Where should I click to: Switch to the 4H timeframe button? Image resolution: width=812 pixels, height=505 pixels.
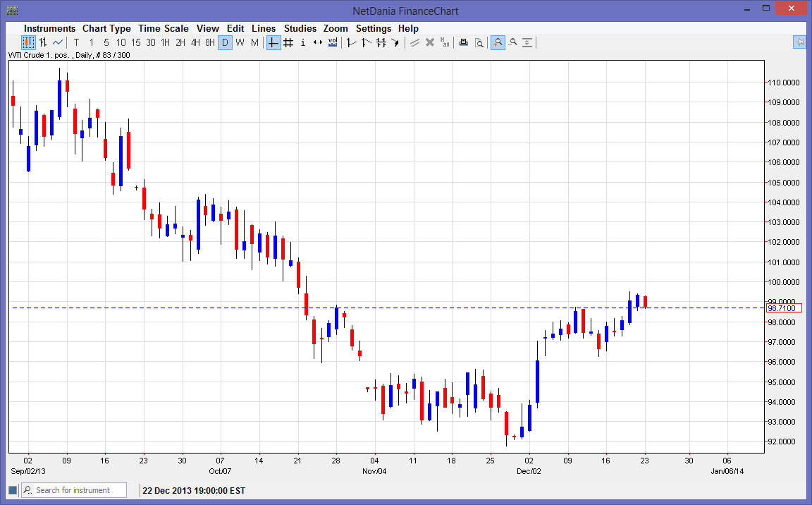195,42
